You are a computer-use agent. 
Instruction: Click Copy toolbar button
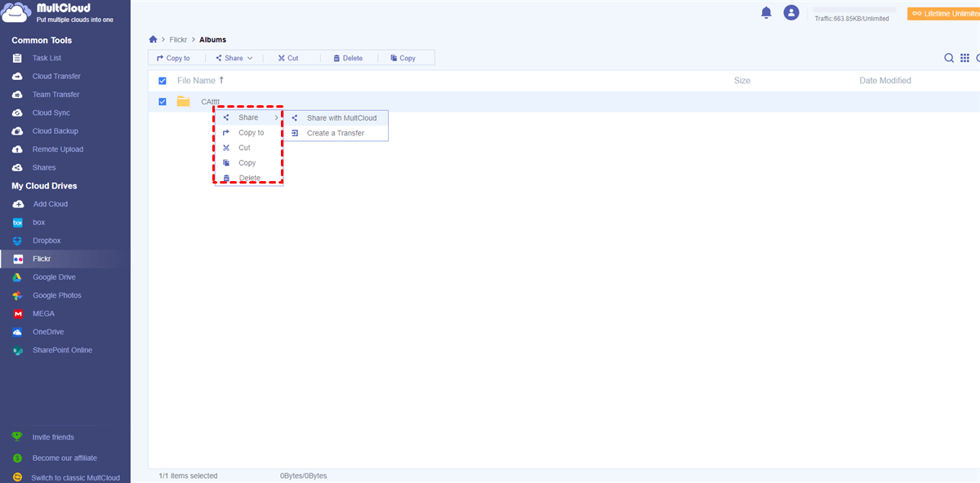(x=403, y=58)
